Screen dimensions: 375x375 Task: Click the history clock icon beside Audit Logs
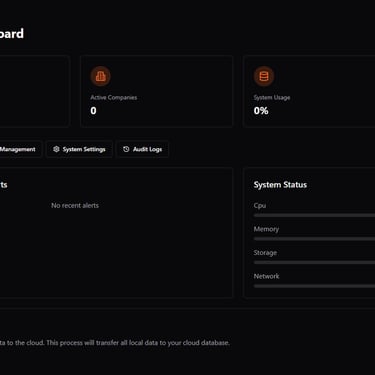click(x=126, y=149)
